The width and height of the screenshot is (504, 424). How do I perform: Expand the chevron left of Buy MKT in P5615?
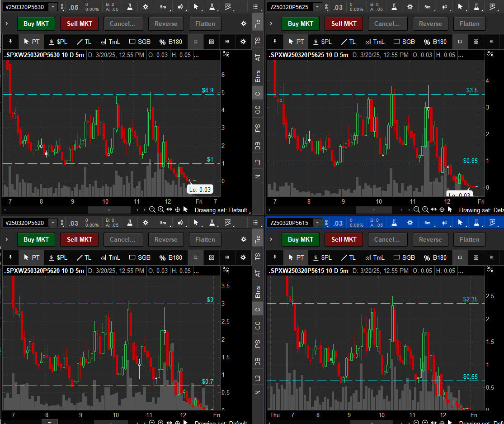coord(271,239)
